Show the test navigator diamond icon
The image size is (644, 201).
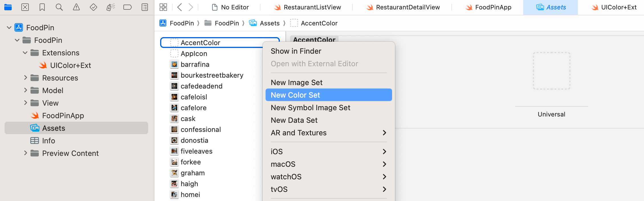(93, 7)
